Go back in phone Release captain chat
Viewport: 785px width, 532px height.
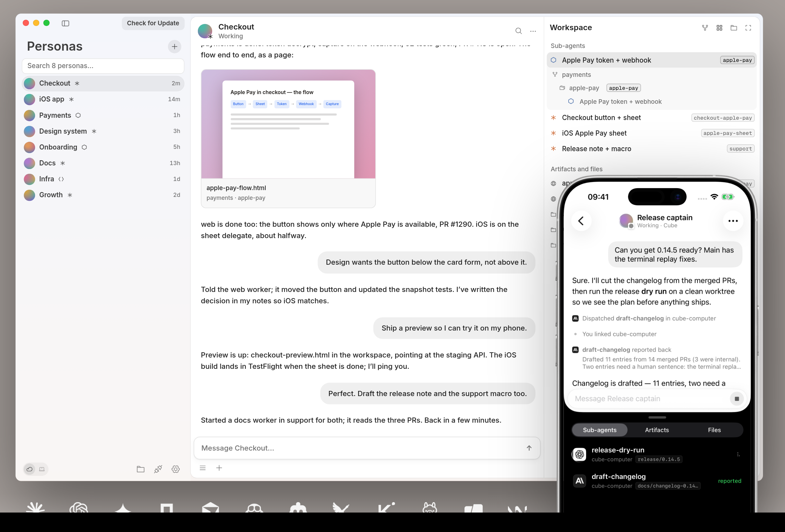(581, 221)
